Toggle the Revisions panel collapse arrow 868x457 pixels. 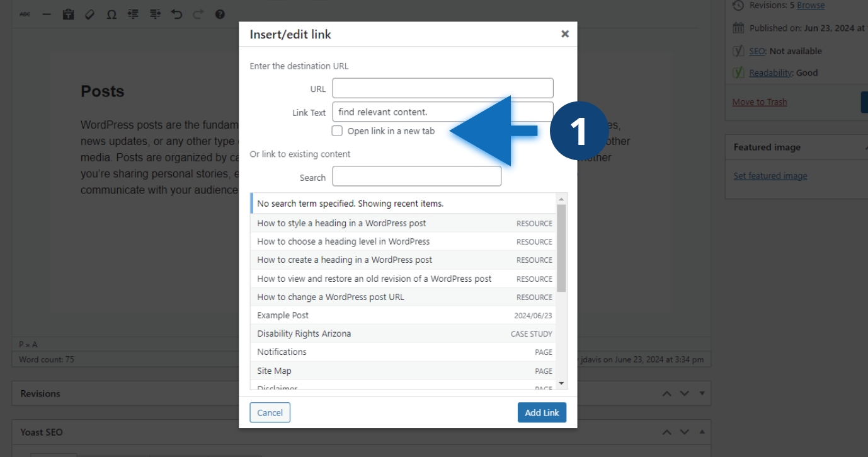(x=702, y=394)
